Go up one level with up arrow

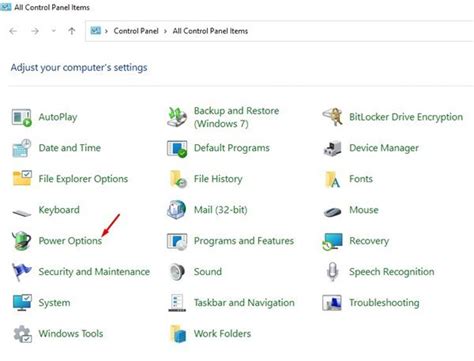coord(72,31)
